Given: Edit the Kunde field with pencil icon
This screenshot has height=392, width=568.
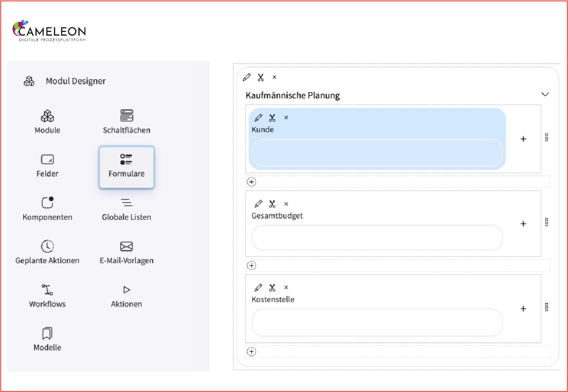Looking at the screenshot, I should click(259, 118).
